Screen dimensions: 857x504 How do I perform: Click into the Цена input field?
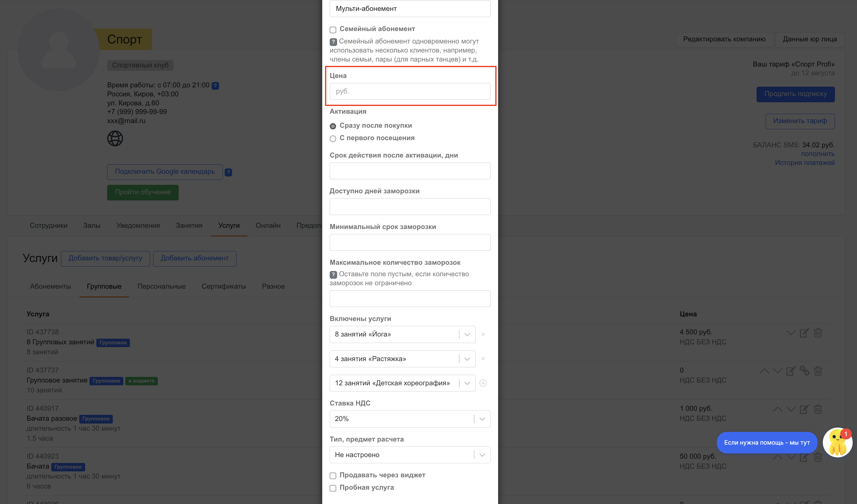pos(410,91)
